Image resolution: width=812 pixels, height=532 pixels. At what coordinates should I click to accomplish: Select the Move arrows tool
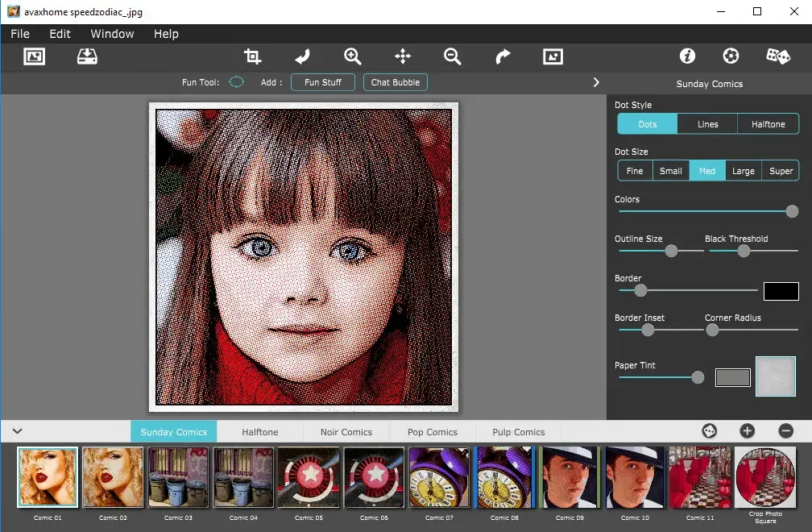pos(403,56)
